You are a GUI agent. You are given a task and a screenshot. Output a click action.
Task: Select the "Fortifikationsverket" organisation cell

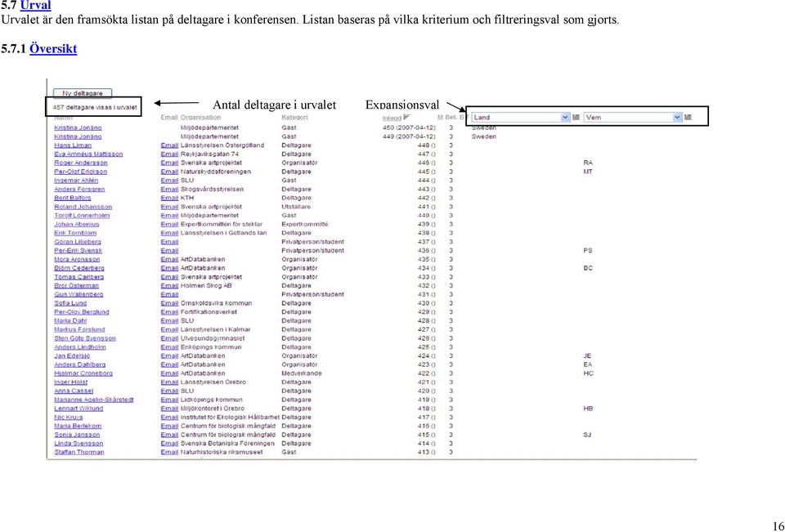click(x=209, y=312)
